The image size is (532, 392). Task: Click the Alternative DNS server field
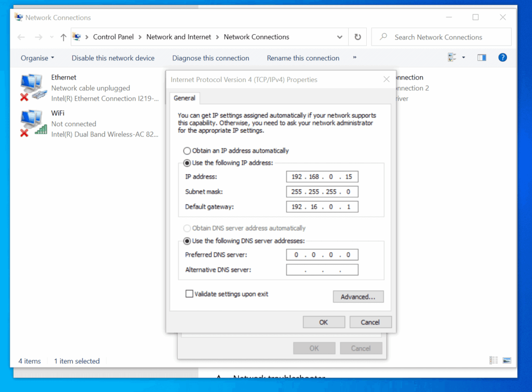point(322,269)
